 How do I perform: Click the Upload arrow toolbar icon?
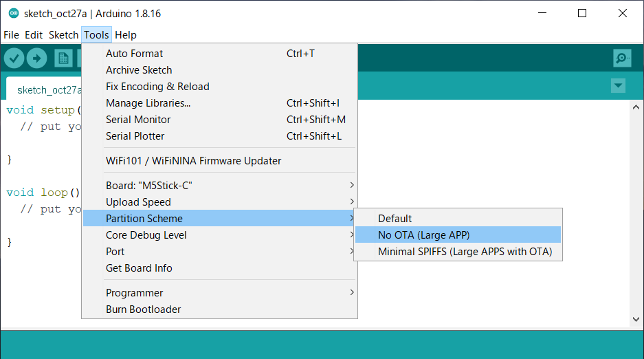(37, 58)
